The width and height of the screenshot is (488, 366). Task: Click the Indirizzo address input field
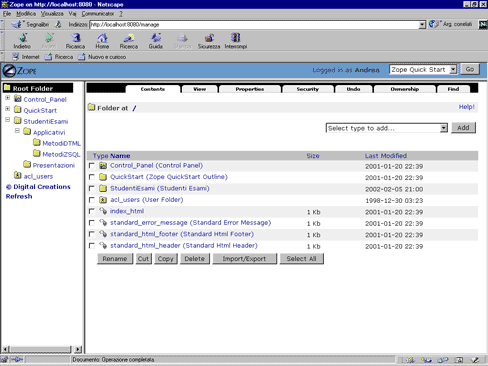point(254,24)
